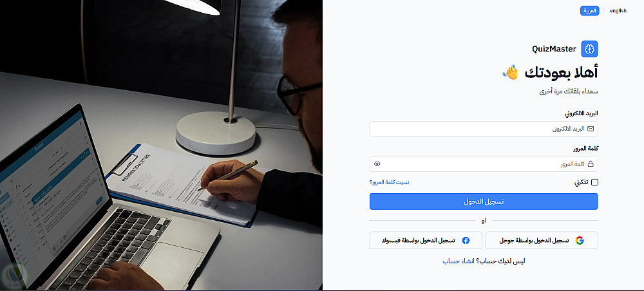The height and width of the screenshot is (291, 644).
Task: Open the نسيت كلمة المرور؟ link
Action: [x=390, y=182]
